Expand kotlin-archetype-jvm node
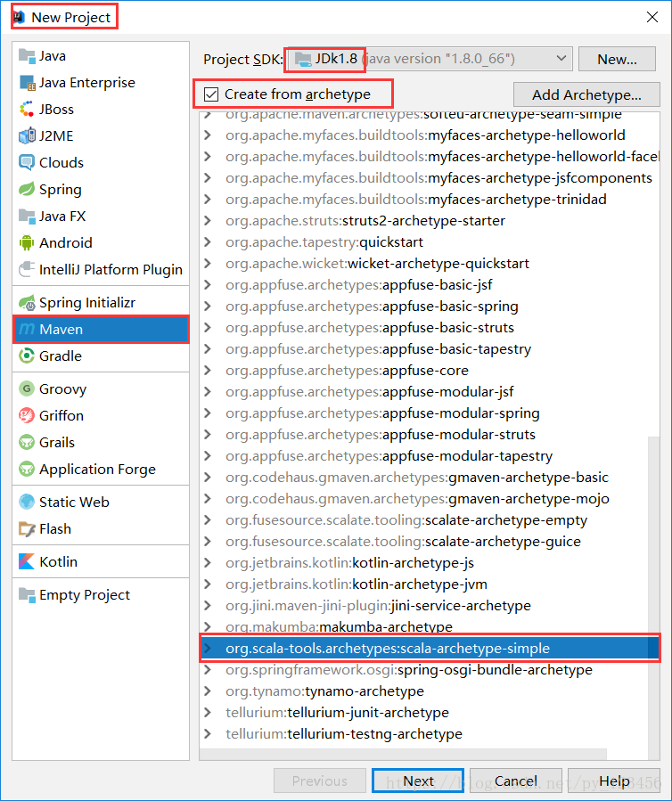The width and height of the screenshot is (672, 801). tap(208, 584)
